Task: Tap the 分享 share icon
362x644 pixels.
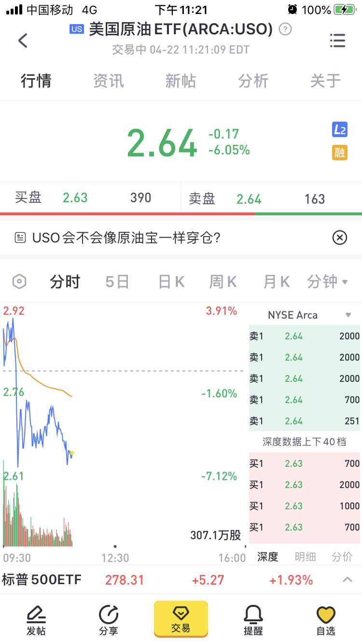Action: tap(108, 620)
